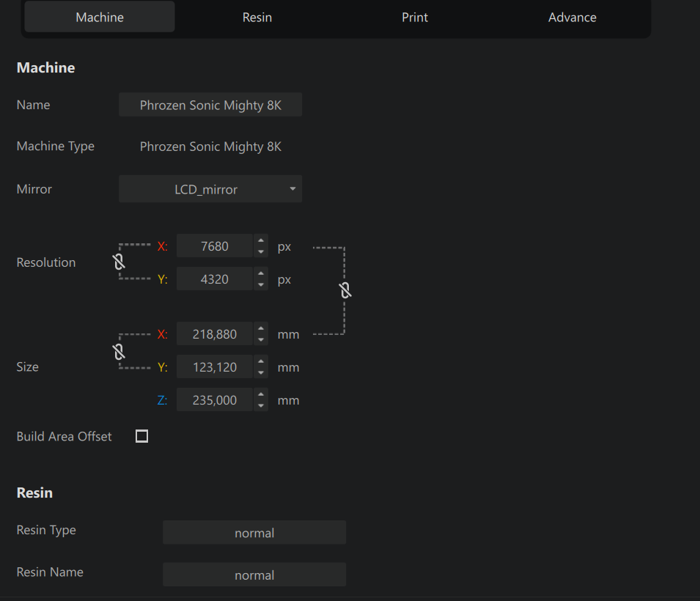Edit the machine Name field

pos(210,105)
